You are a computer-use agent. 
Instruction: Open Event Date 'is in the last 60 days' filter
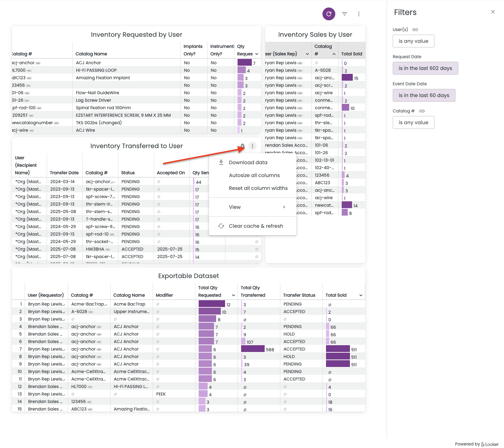tap(424, 95)
